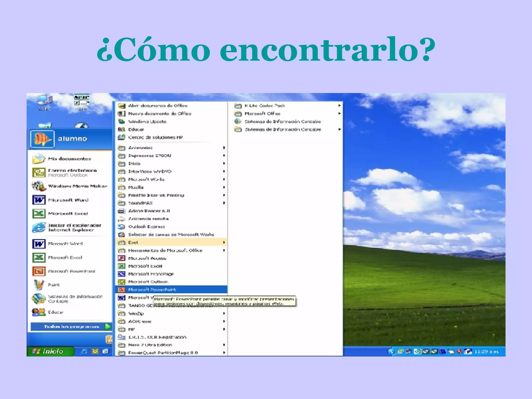Click the Centro de soluciones HP icon
Screen dimensions: 532x399
click(121, 137)
